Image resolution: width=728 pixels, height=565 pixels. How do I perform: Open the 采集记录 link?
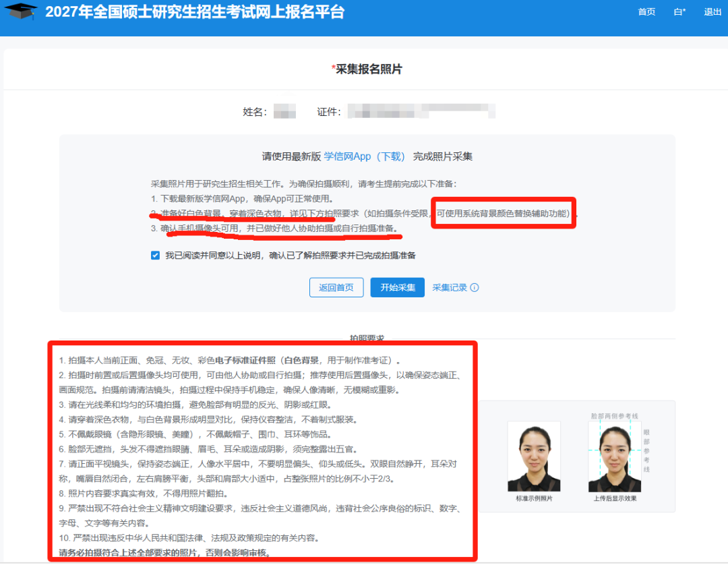pos(450,288)
